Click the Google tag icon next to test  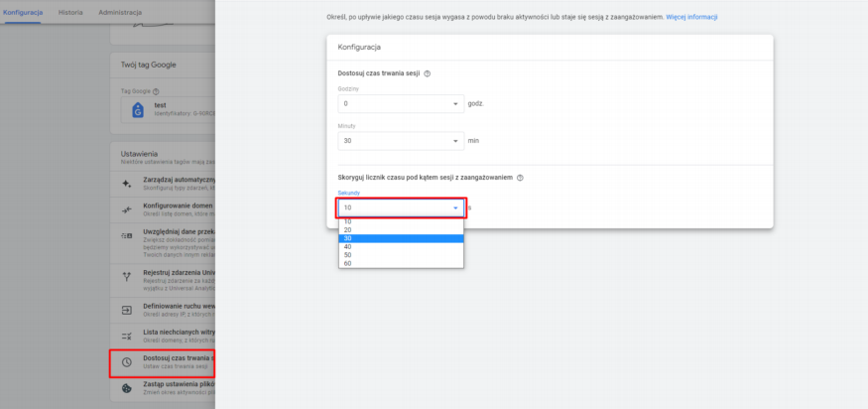click(137, 110)
